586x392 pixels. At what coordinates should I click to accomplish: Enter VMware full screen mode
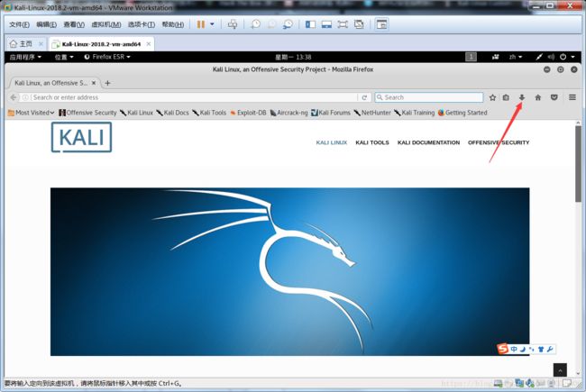[x=343, y=24]
